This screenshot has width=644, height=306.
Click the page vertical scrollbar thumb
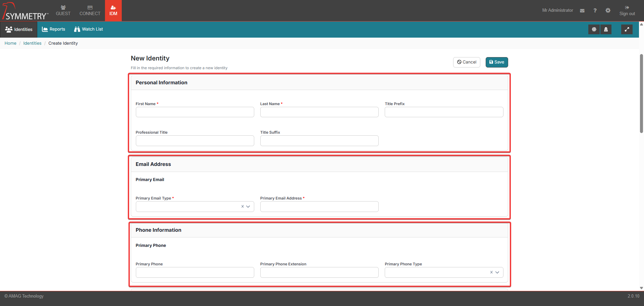pyautogui.click(x=641, y=93)
